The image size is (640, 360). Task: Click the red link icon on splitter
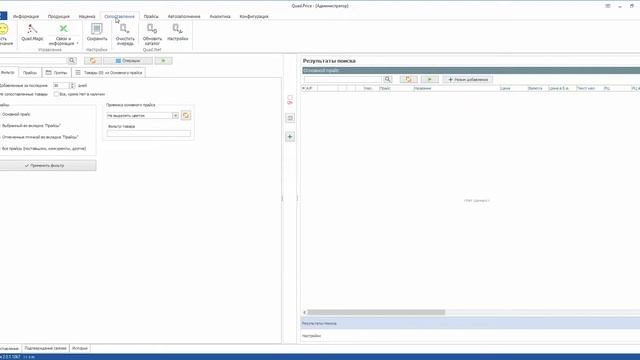[290, 100]
